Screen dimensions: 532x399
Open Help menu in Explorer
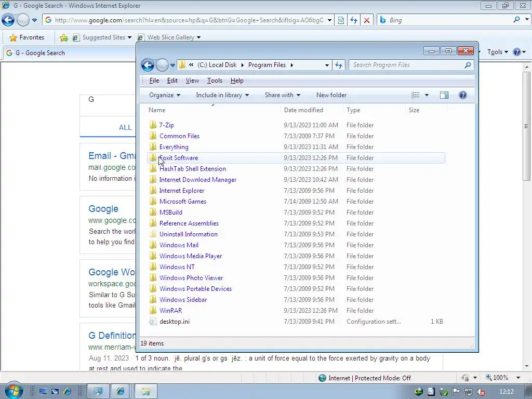click(x=237, y=81)
